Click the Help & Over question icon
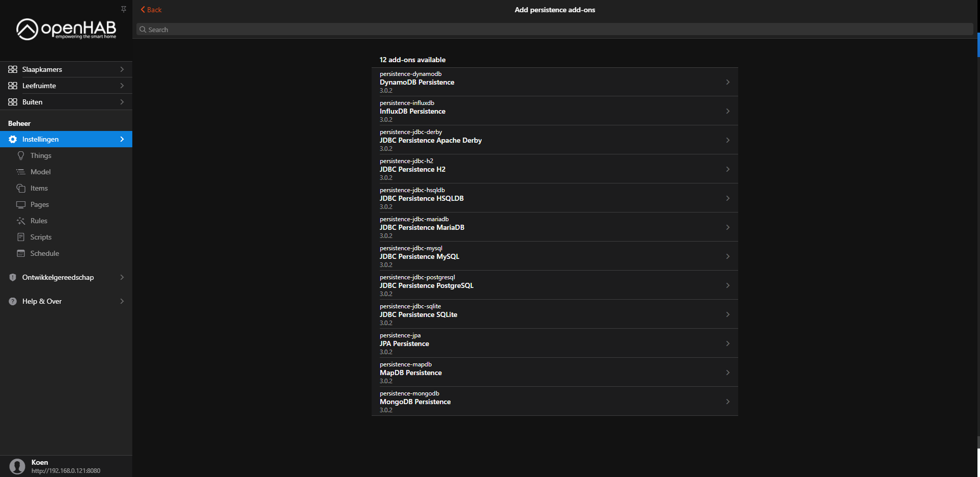This screenshot has height=477, width=980. click(x=13, y=301)
